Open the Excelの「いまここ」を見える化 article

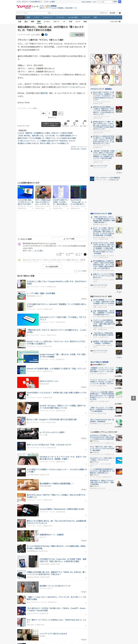point(56,343)
